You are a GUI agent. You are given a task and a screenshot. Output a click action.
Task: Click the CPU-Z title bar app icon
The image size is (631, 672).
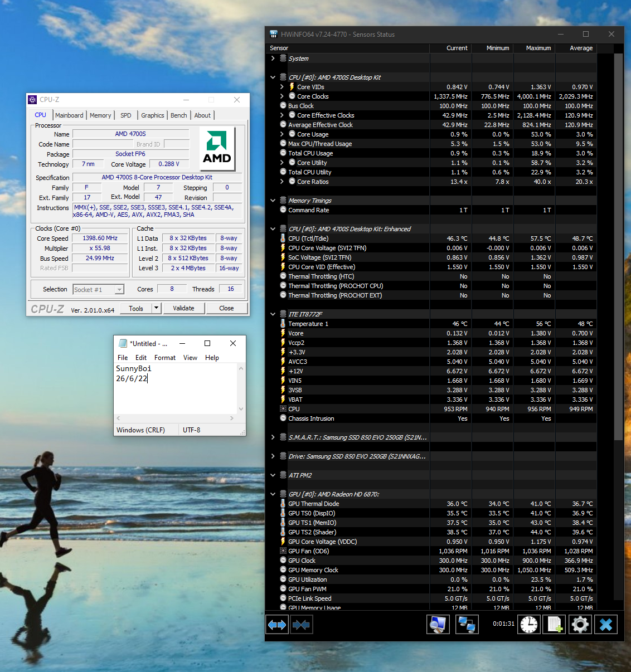click(32, 100)
